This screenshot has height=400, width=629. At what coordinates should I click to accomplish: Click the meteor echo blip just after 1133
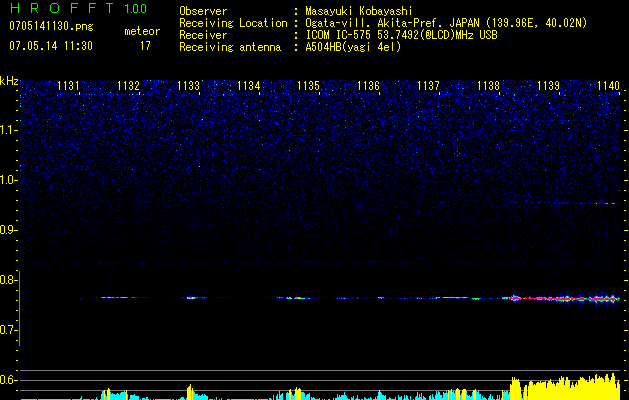point(192,298)
